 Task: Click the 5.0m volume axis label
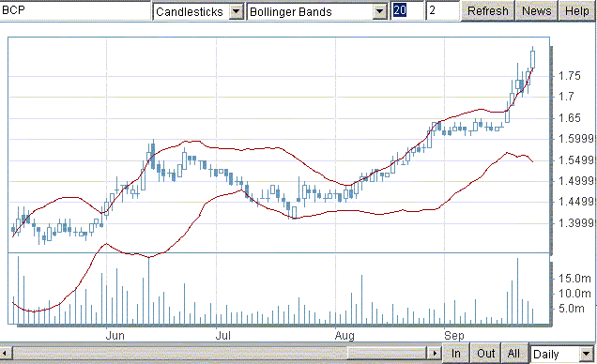pos(571,308)
